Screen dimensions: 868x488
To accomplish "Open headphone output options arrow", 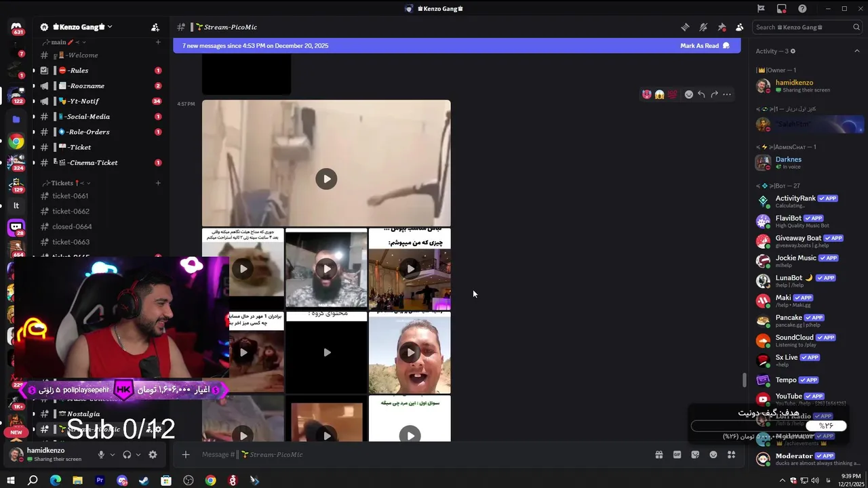I will tap(138, 455).
